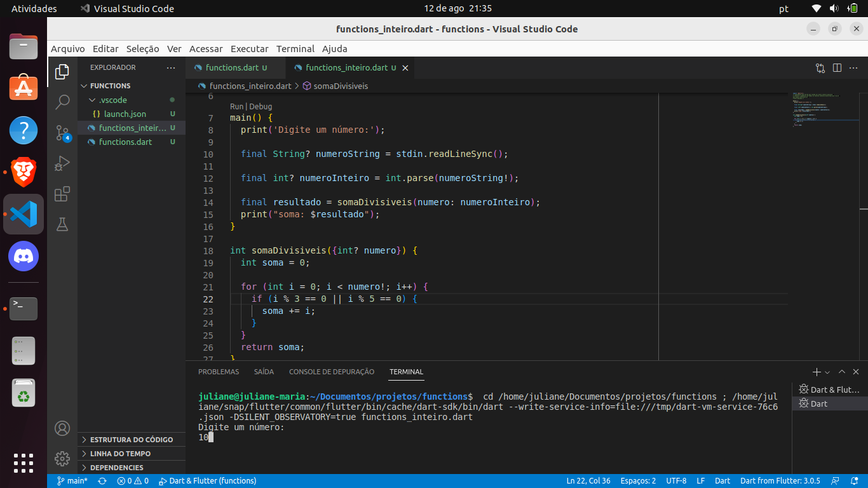Open the Testing view in the sidebar
This screenshot has height=488, width=868.
[x=62, y=224]
